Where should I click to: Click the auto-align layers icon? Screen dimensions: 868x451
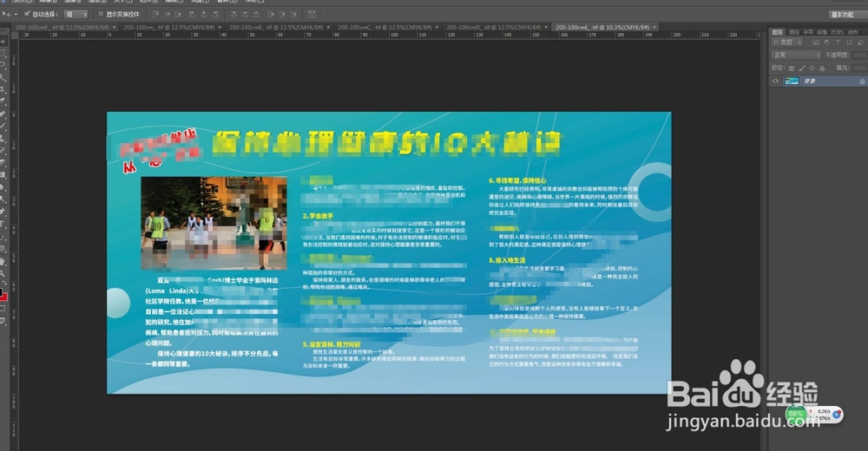click(312, 14)
